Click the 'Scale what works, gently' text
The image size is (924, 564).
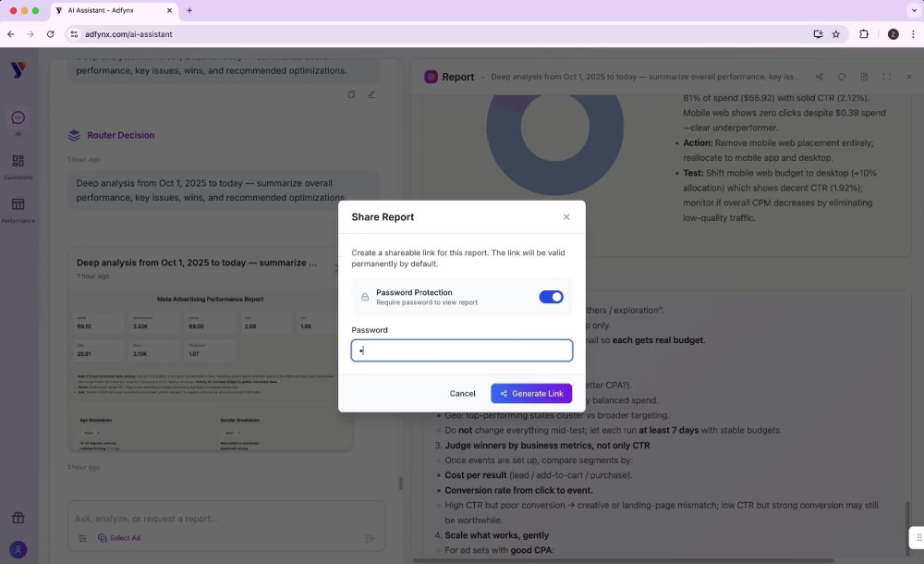496,535
